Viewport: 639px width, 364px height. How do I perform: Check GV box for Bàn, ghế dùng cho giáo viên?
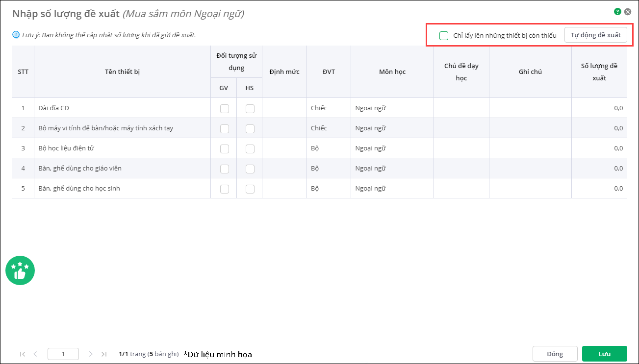(x=225, y=169)
